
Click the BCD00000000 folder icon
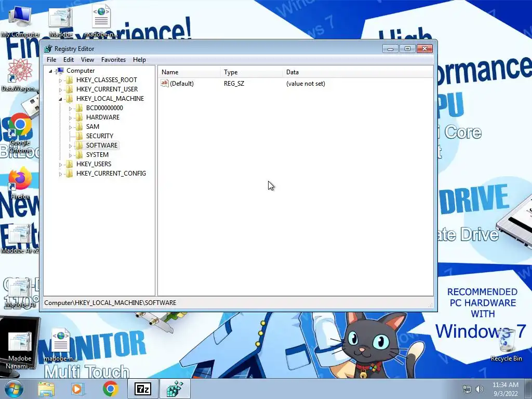pos(79,108)
